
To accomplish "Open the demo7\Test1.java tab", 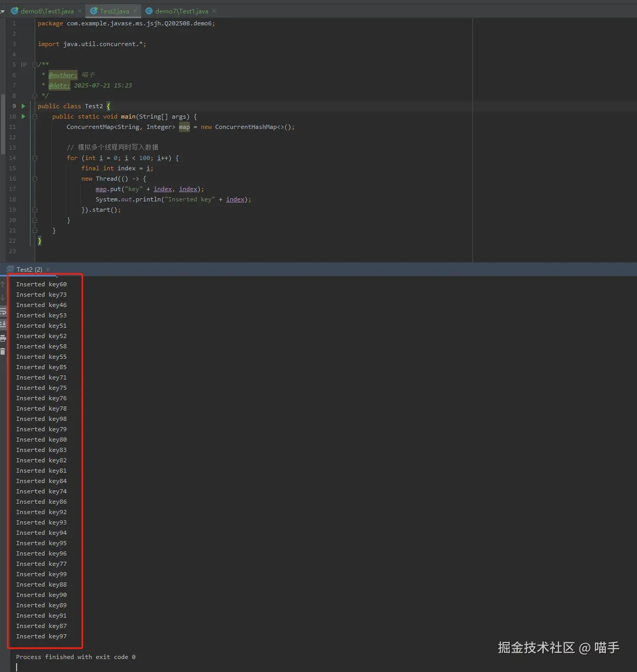I will [182, 11].
